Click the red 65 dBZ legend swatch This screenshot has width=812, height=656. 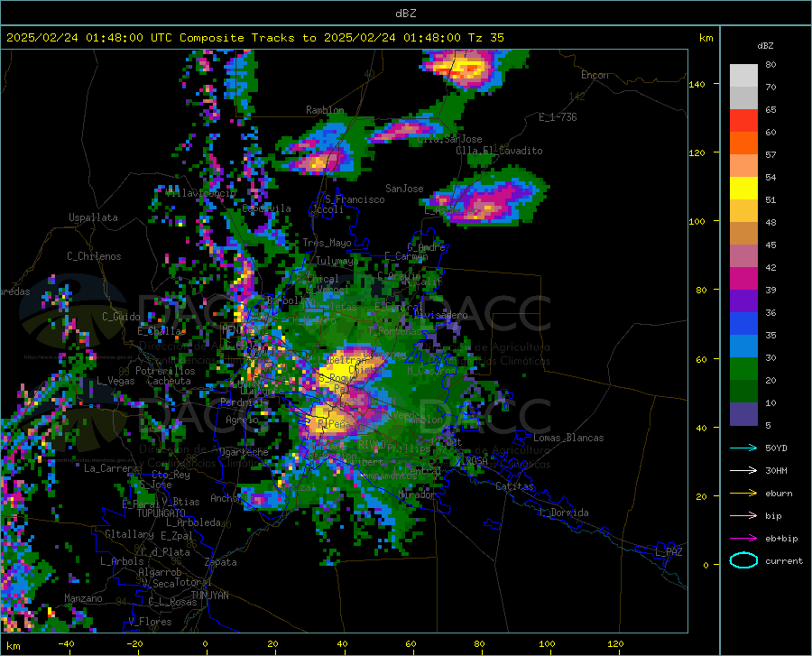click(x=743, y=121)
